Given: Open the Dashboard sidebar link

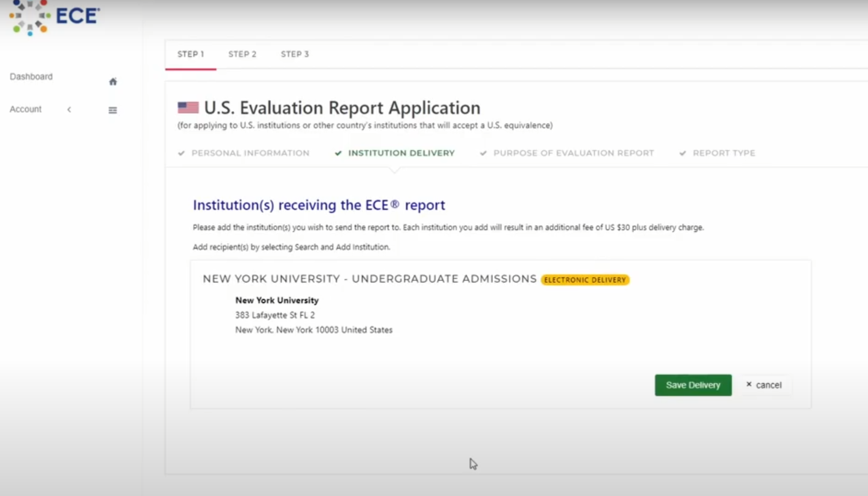Looking at the screenshot, I should [x=31, y=77].
